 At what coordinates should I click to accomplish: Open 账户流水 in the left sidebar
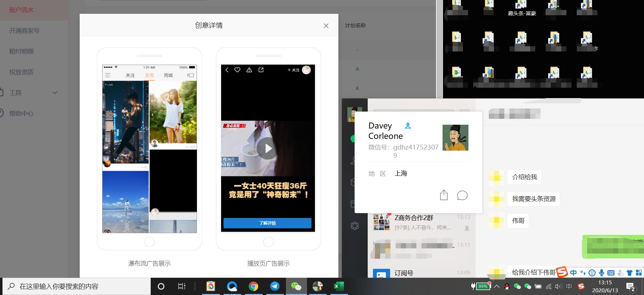pos(21,10)
